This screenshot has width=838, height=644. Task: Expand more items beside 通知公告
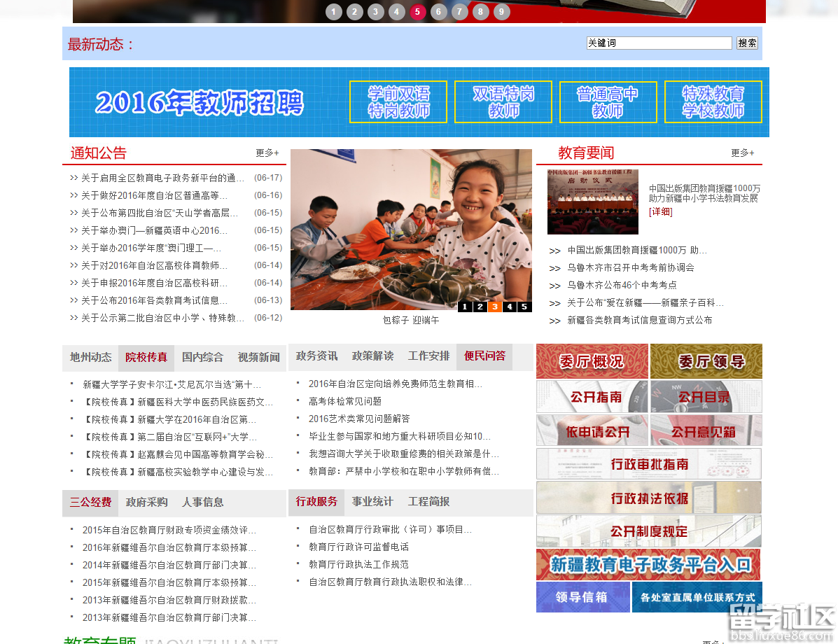[x=267, y=153]
